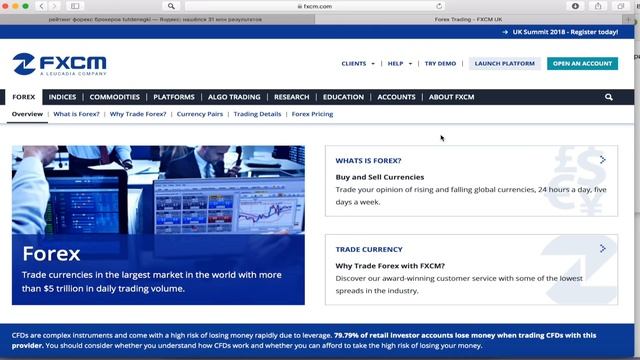Open the Commodities menu item
Viewport: 640px width, 360px height.
[x=114, y=97]
